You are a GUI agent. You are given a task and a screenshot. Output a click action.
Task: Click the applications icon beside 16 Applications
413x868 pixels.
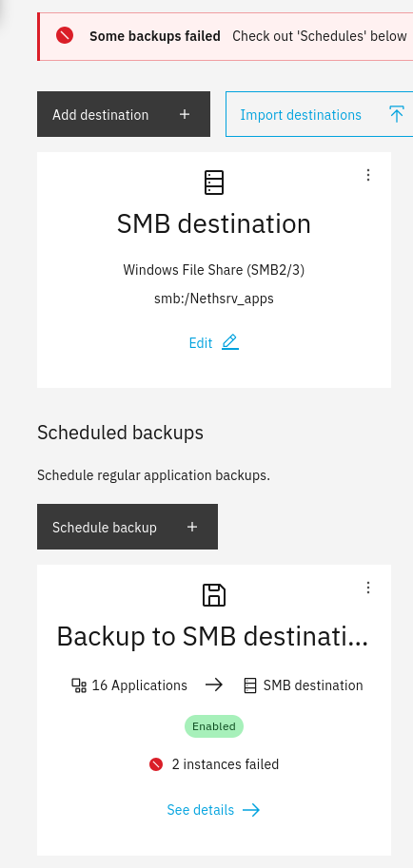[x=79, y=685]
